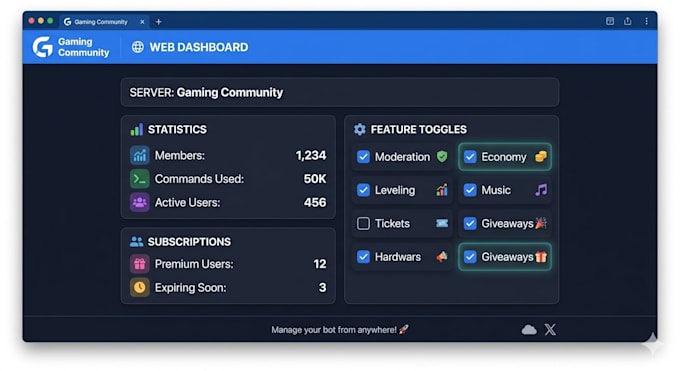Click the 'Members:' label
The width and height of the screenshot is (680, 371).
(x=180, y=155)
